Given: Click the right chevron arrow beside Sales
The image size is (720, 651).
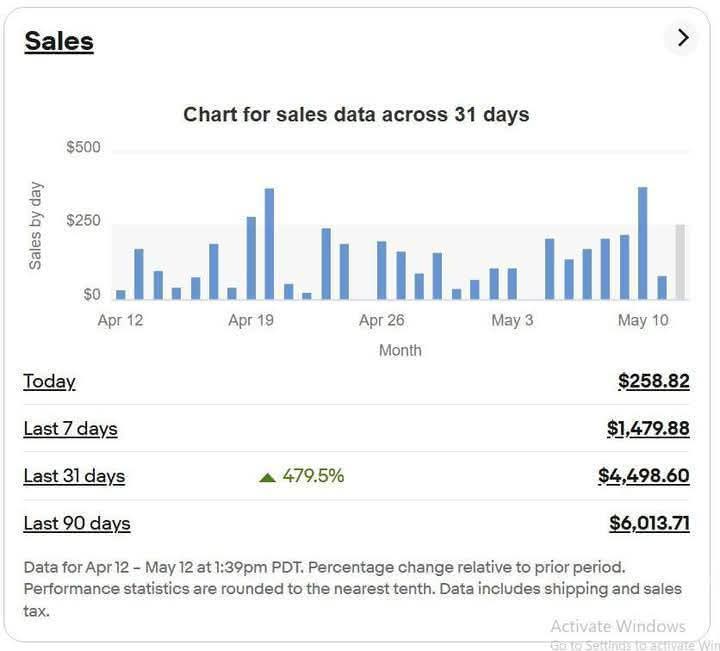Looking at the screenshot, I should (682, 38).
